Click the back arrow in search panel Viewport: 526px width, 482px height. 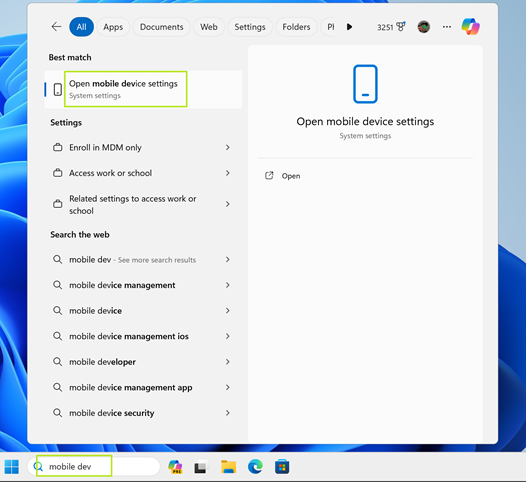(x=56, y=26)
